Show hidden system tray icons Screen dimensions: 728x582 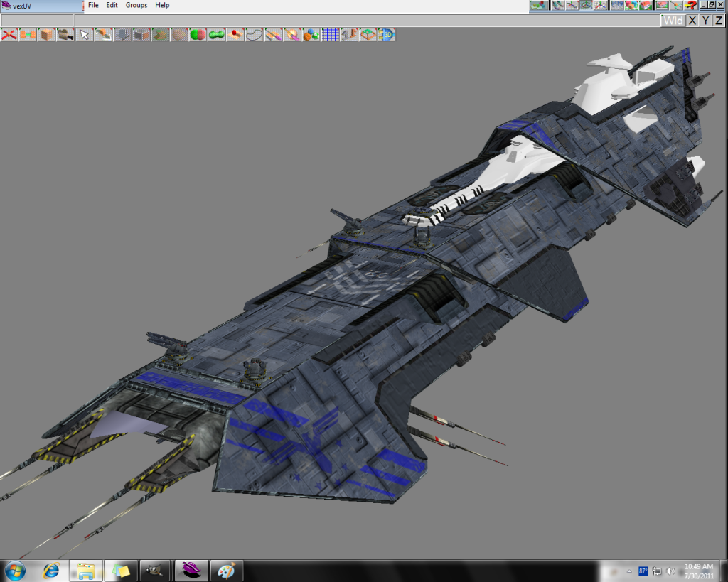(629, 571)
